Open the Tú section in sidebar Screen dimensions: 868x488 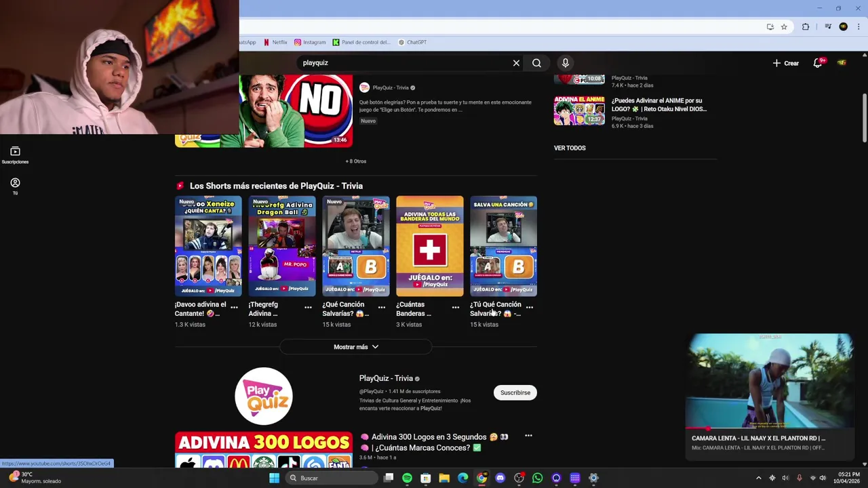15,186
